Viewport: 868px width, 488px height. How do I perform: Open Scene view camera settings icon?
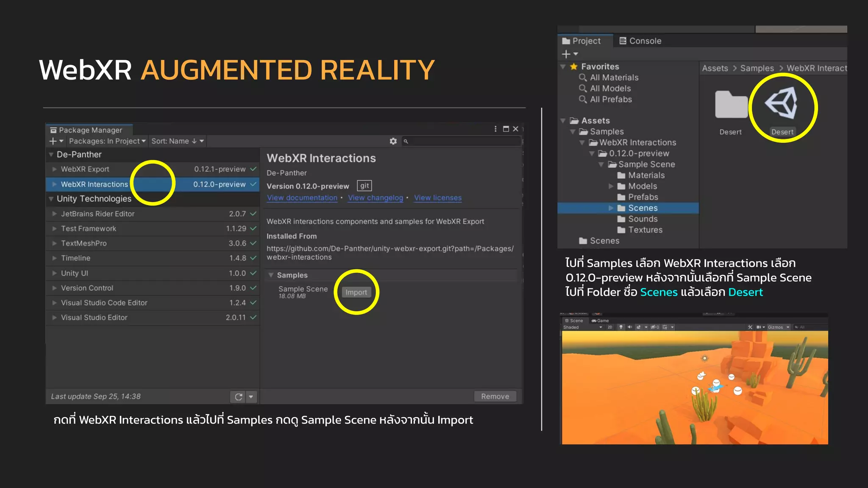[x=759, y=327]
